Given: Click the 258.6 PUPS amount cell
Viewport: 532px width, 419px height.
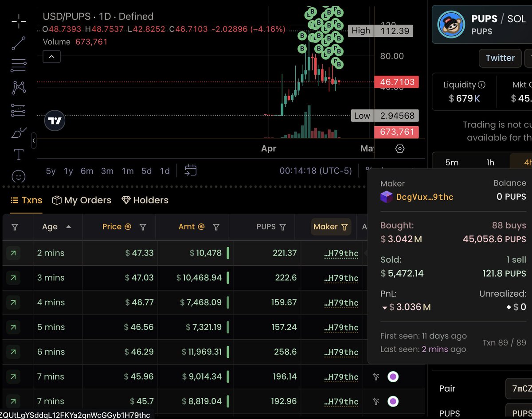Looking at the screenshot, I should pos(286,352).
